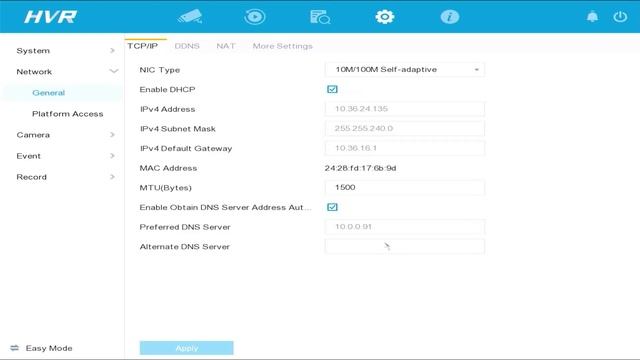Open the file search icon
The width and height of the screenshot is (640, 360).
pos(320,17)
